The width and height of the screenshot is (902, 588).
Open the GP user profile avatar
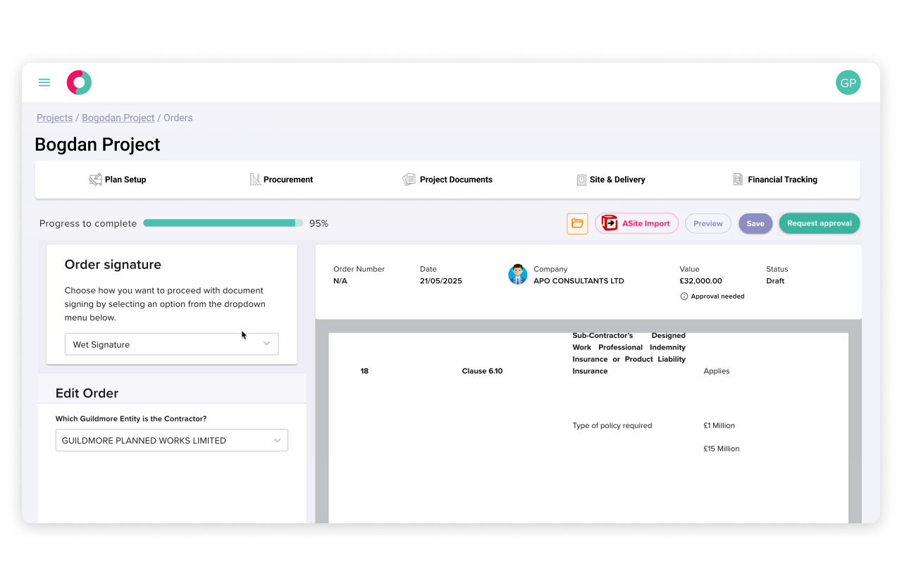coord(848,82)
